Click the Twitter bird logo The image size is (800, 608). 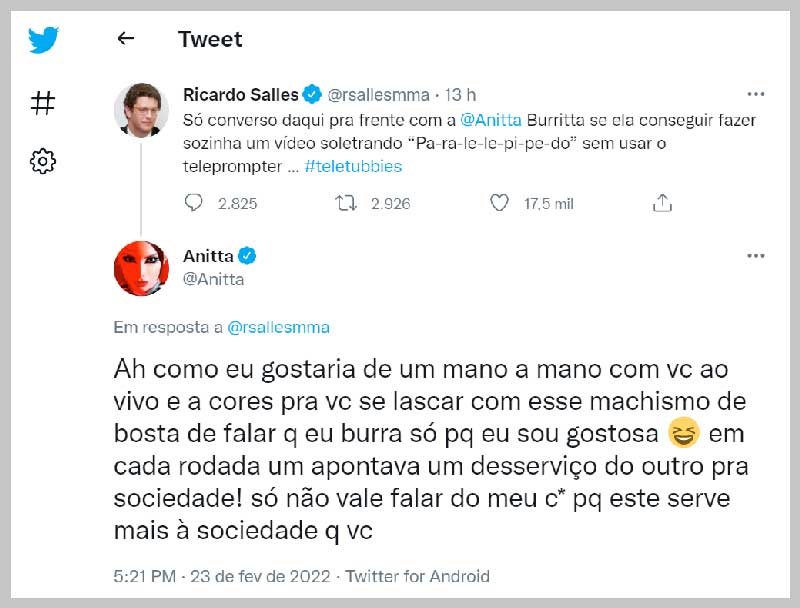(43, 41)
